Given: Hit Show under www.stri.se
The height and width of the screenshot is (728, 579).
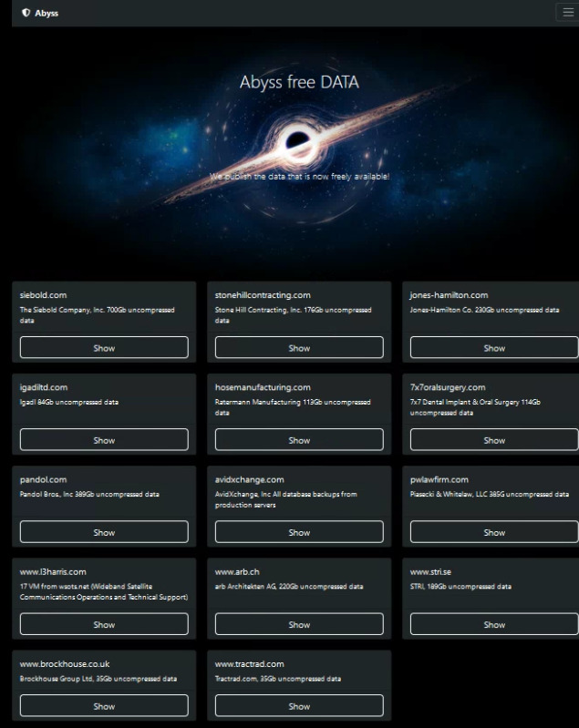Looking at the screenshot, I should [x=493, y=624].
